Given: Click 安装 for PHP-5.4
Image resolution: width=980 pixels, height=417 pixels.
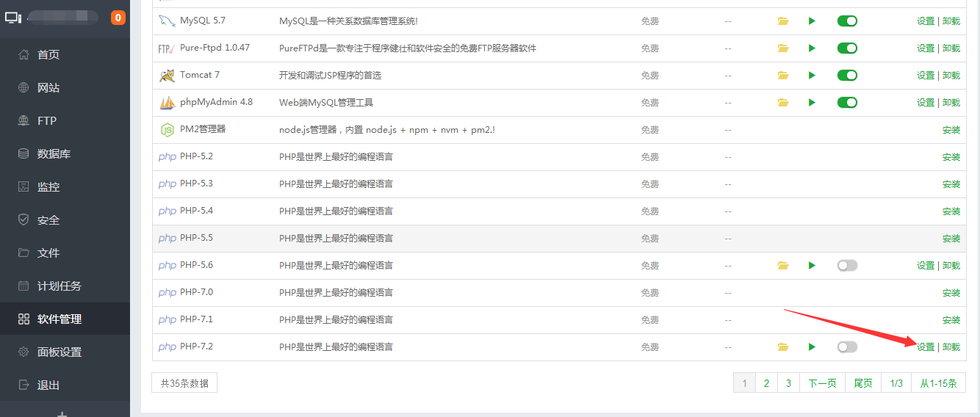Looking at the screenshot, I should tap(951, 211).
